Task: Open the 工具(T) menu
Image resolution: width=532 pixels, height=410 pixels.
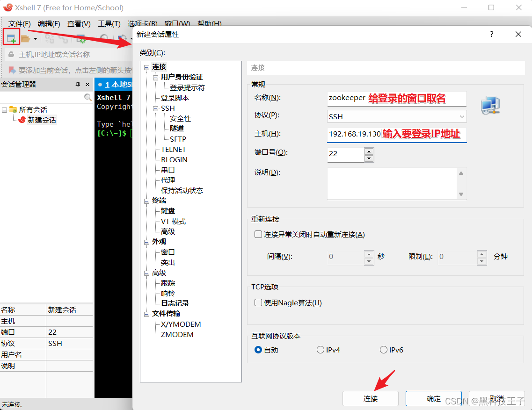Action: coord(109,24)
